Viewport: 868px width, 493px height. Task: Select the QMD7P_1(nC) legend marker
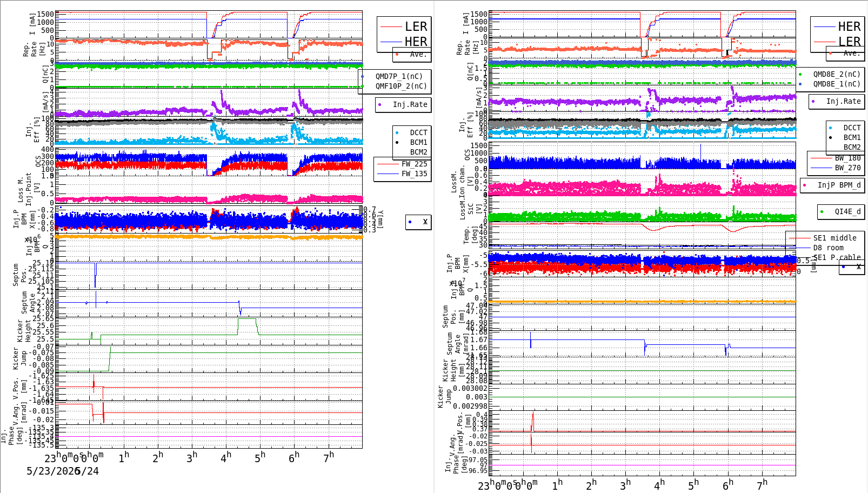pyautogui.click(x=362, y=77)
